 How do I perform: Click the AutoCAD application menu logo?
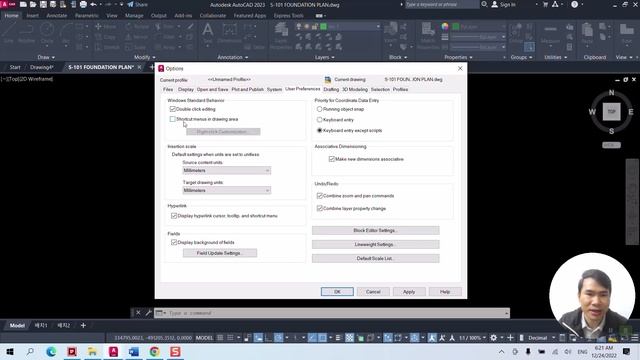pyautogui.click(x=8, y=4)
